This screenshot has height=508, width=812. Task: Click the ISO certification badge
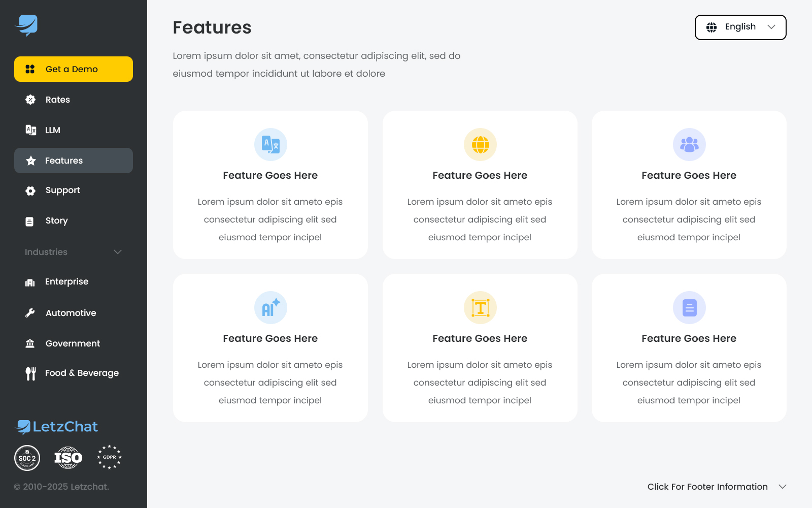point(69,458)
